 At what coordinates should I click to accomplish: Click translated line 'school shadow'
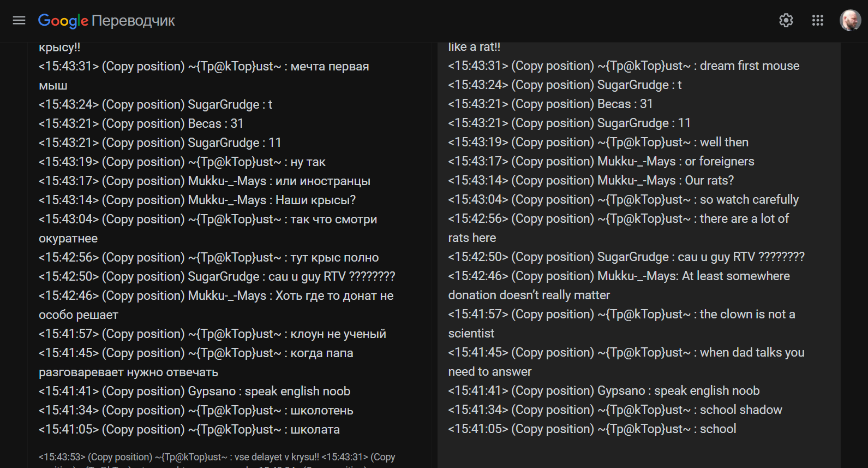[740, 410]
